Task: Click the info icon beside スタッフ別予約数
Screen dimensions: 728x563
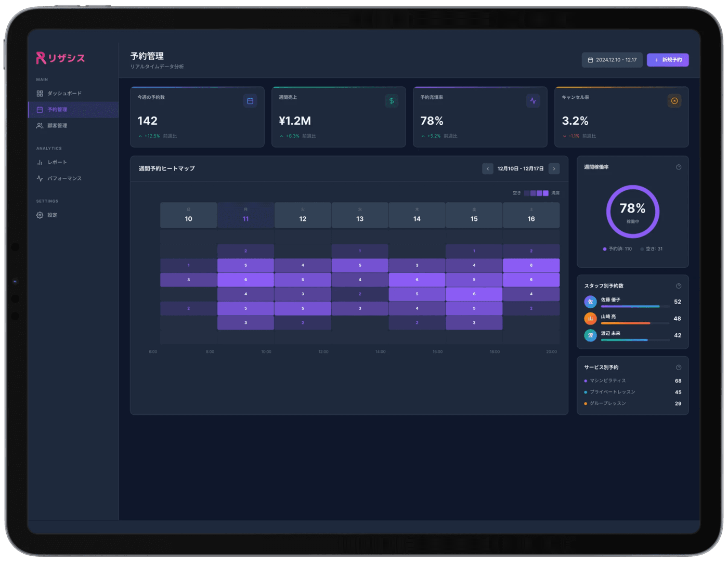Action: [x=679, y=286]
